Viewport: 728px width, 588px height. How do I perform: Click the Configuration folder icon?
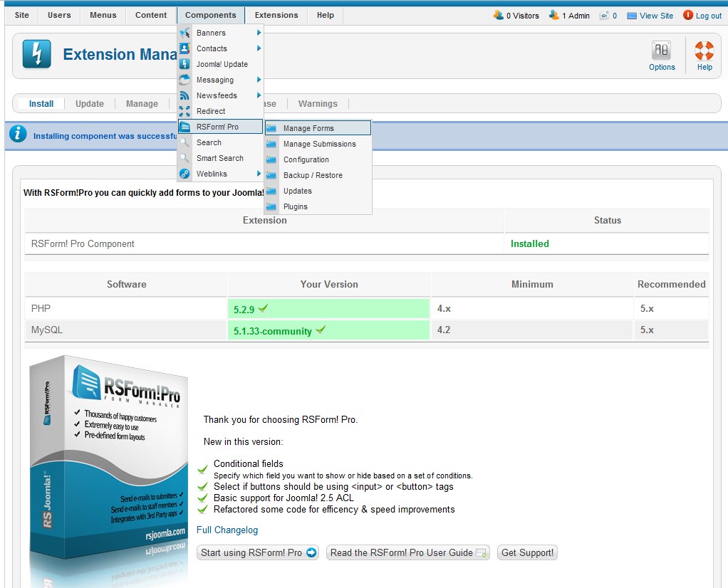(x=271, y=159)
